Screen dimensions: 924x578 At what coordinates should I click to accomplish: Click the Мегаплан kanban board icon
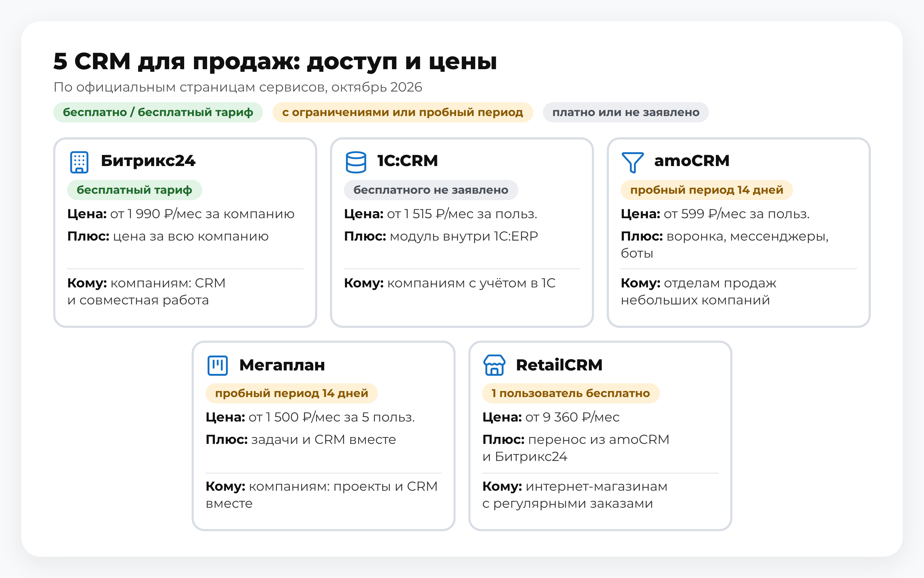point(217,365)
